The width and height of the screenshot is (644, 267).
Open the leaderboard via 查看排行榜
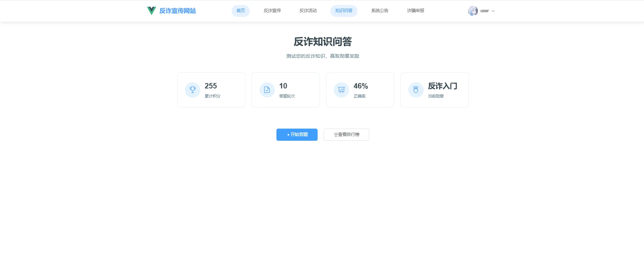(346, 135)
